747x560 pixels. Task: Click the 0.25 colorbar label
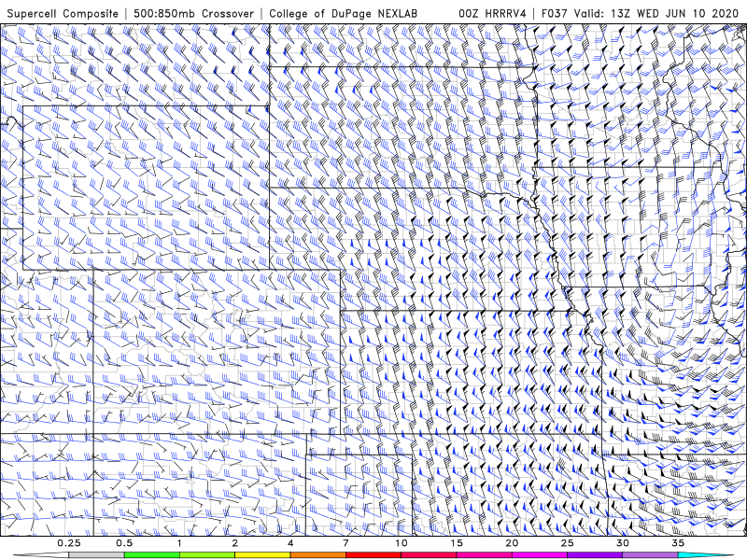68,543
